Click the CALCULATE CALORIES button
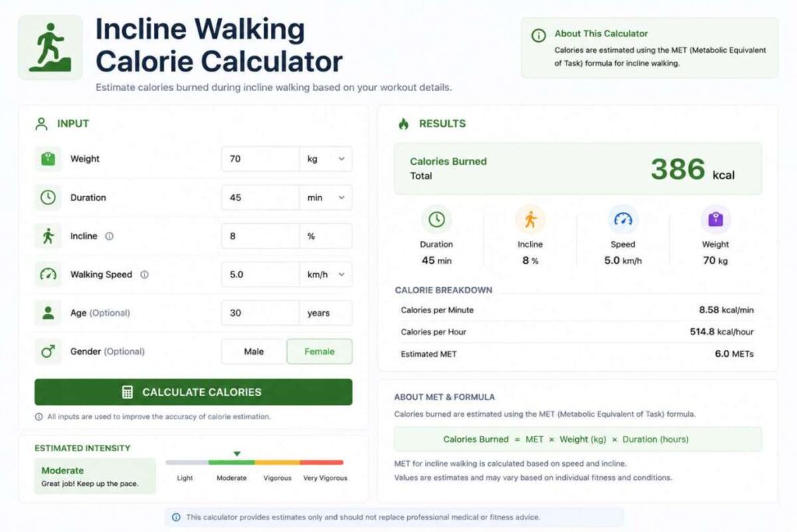Image resolution: width=797 pixels, height=532 pixels. point(193,392)
